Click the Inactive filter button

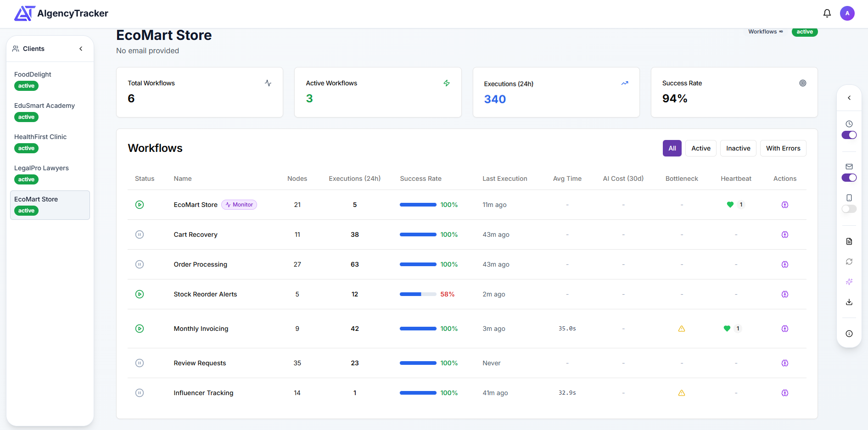coord(738,148)
